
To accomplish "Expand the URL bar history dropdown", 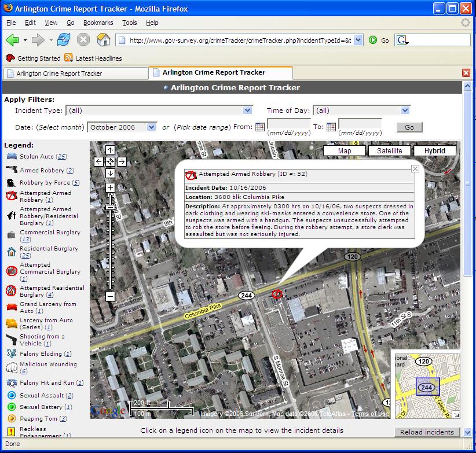I will 358,40.
